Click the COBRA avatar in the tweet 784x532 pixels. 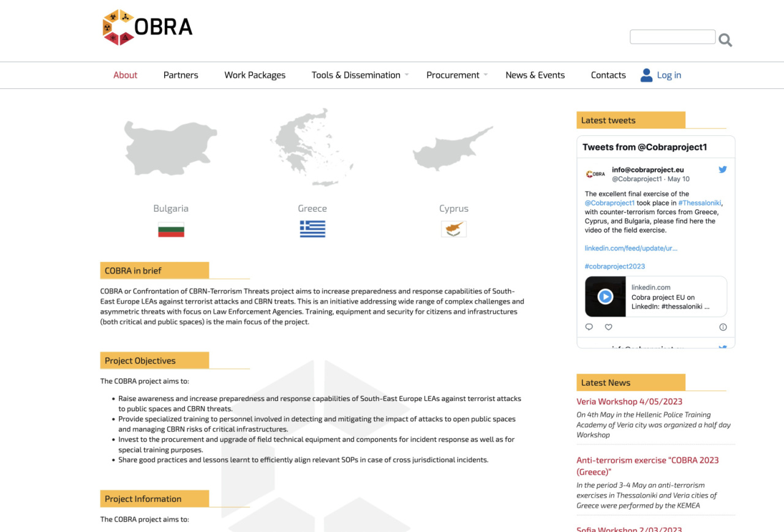(595, 174)
